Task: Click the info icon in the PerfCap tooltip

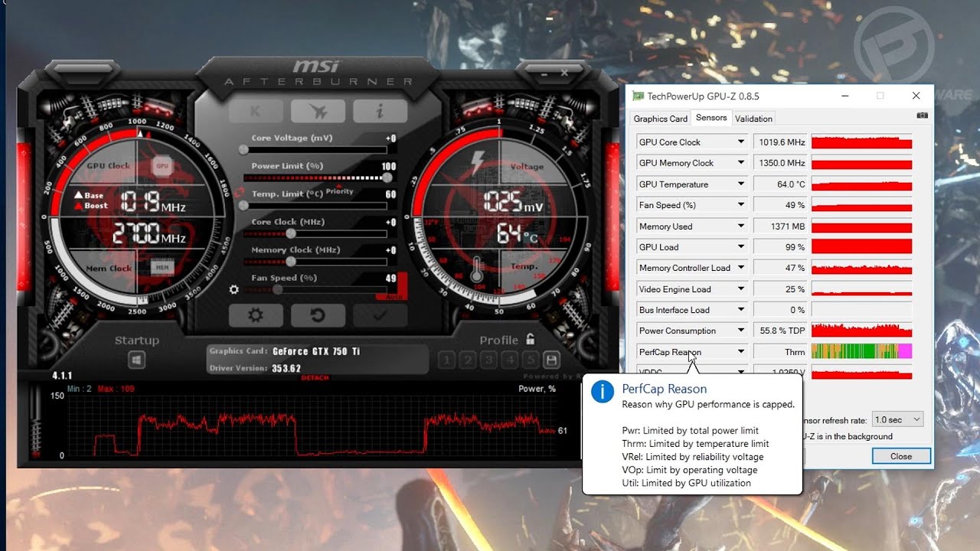Action: (603, 392)
